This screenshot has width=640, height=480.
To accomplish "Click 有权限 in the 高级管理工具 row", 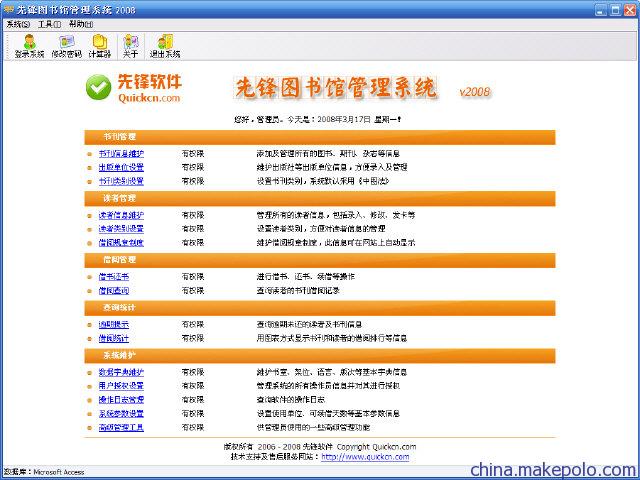I will point(193,427).
